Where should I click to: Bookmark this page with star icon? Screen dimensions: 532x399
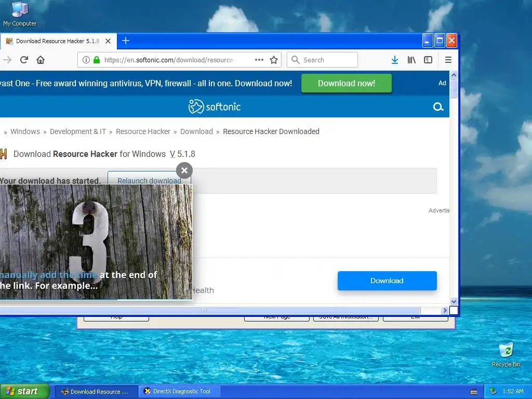[x=274, y=60]
